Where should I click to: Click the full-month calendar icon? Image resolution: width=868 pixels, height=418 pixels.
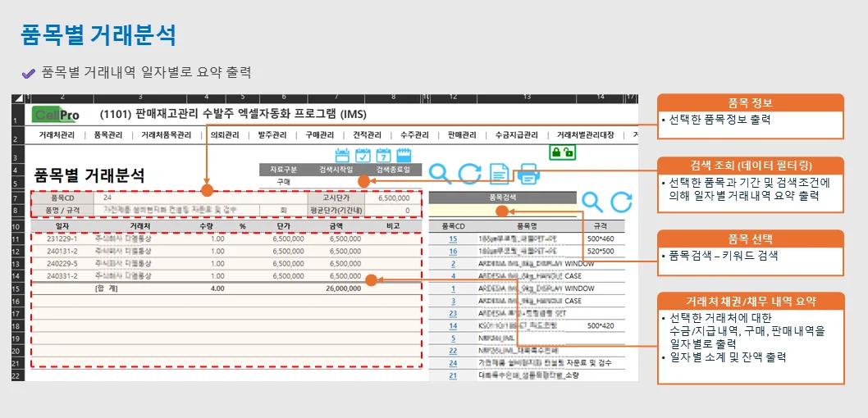pos(404,155)
